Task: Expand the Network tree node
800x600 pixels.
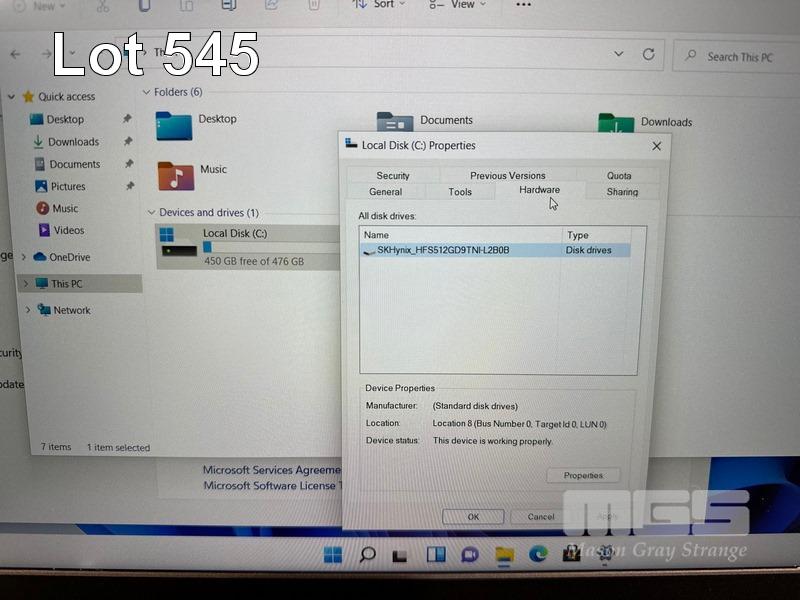Action: click(27, 310)
